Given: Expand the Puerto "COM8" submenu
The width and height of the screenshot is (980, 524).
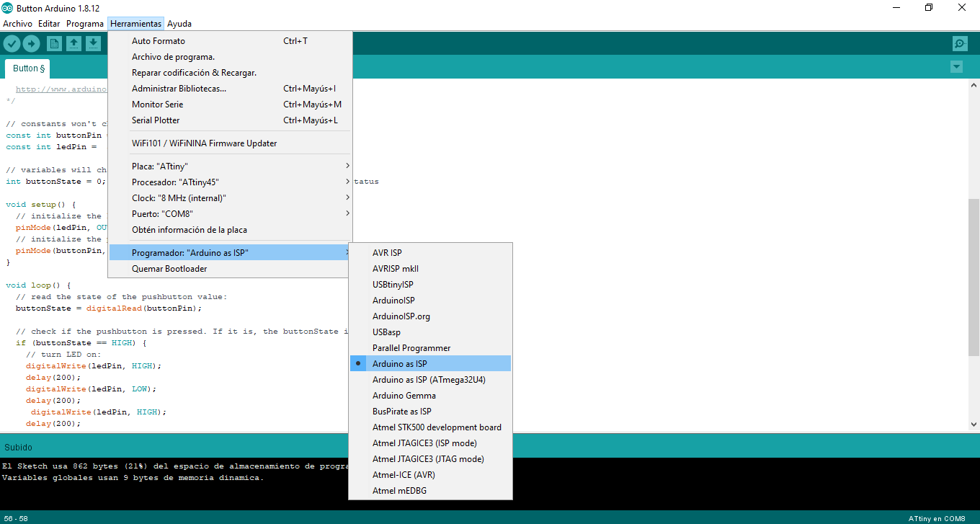Looking at the screenshot, I should coord(230,214).
